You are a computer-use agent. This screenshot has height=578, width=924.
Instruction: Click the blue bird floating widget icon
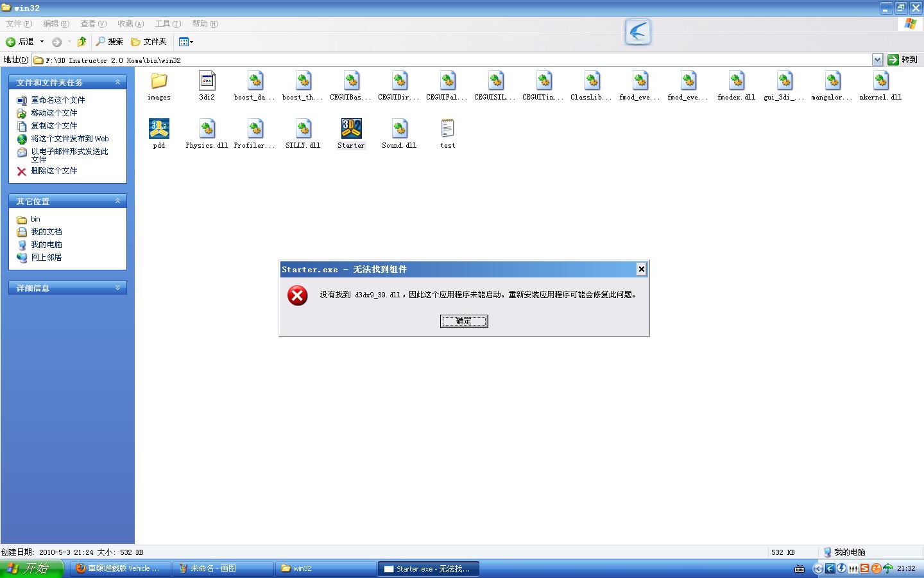coord(638,31)
